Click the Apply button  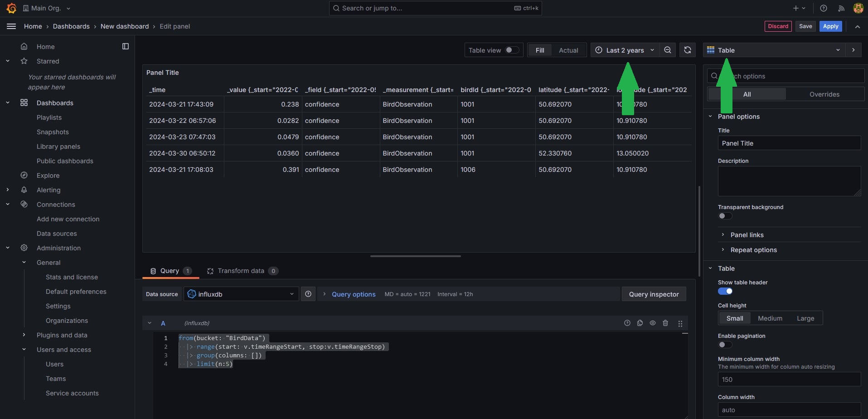830,26
